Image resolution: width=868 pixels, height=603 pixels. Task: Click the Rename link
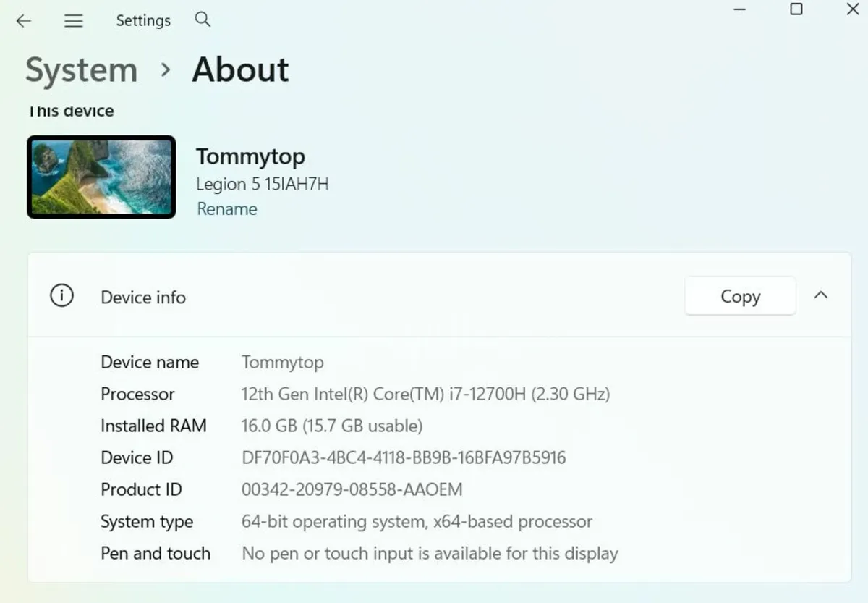click(226, 209)
